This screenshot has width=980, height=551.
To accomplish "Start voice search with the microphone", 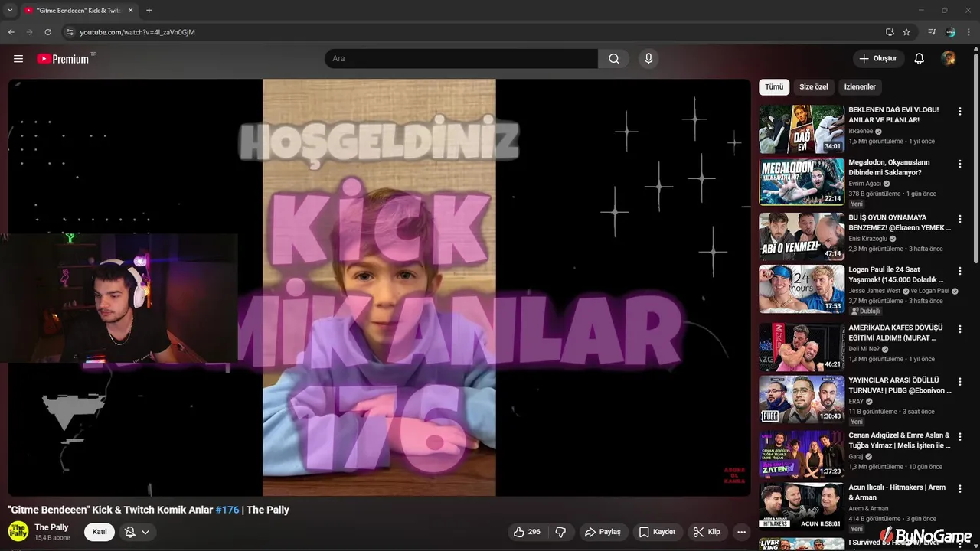I will coord(648,59).
